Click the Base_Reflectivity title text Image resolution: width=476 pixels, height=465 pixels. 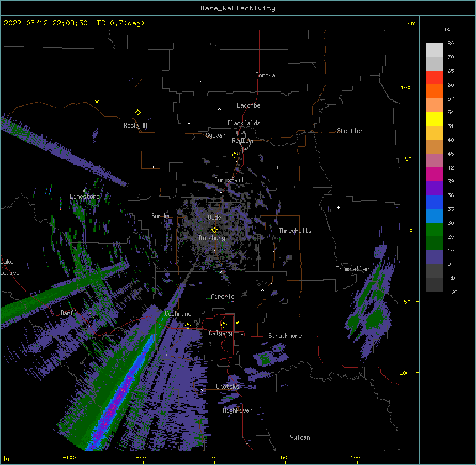pos(238,8)
